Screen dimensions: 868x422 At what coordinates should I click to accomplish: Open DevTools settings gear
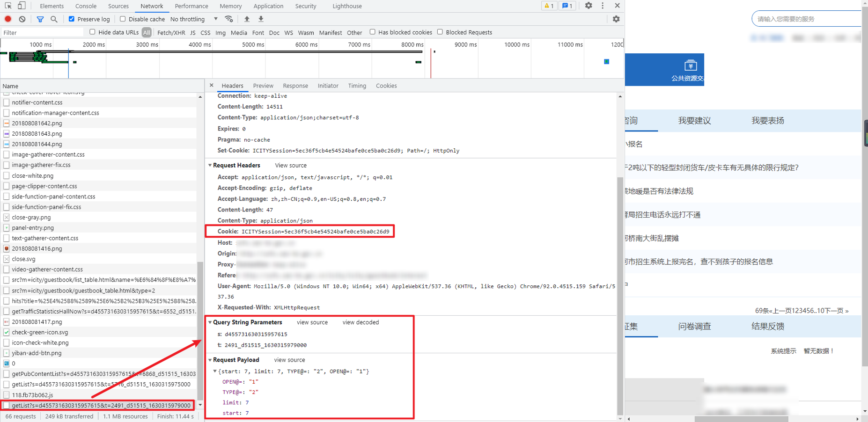[x=588, y=6]
